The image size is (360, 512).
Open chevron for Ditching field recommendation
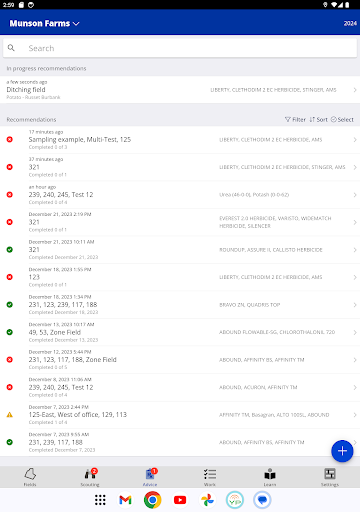355,90
